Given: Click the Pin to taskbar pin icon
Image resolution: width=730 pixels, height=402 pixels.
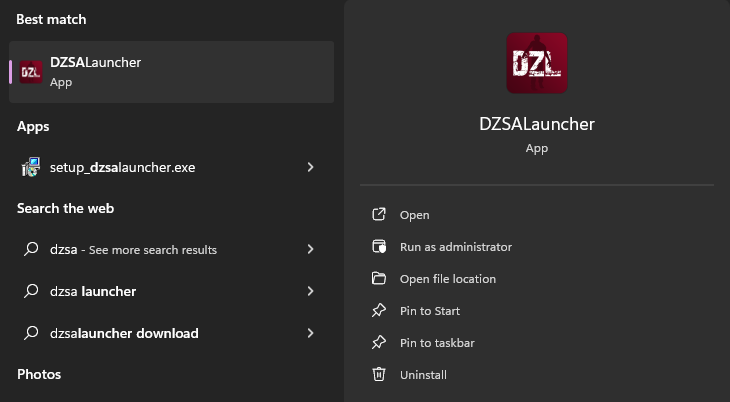Looking at the screenshot, I should point(379,343).
